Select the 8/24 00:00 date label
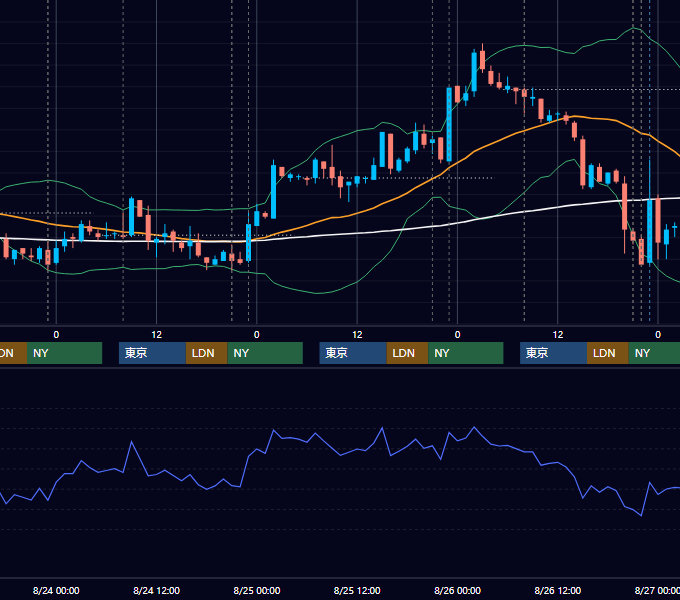This screenshot has width=680, height=600. [x=56, y=590]
